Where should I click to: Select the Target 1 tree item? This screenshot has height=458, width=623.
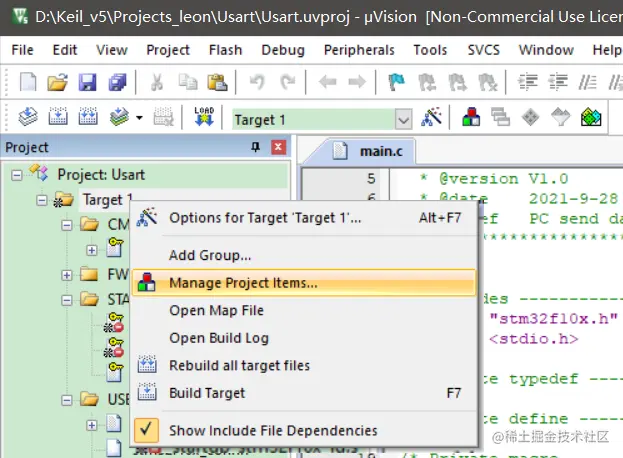pyautogui.click(x=107, y=200)
